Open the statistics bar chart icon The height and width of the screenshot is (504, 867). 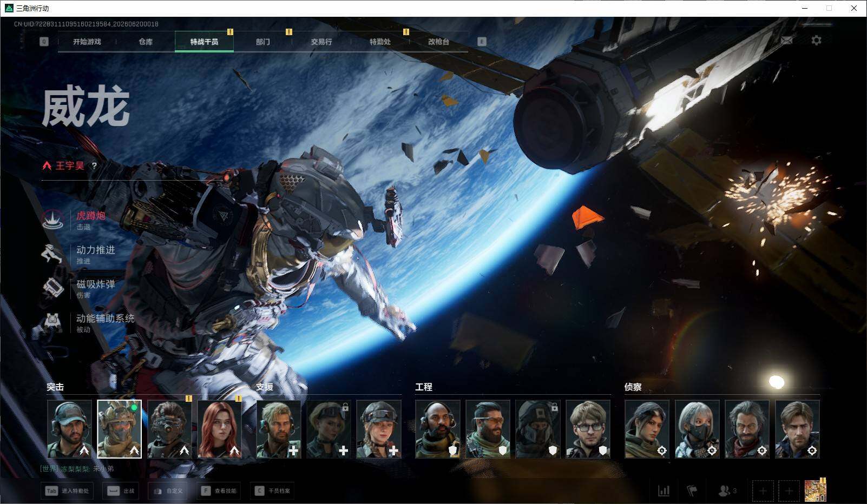pos(664,491)
